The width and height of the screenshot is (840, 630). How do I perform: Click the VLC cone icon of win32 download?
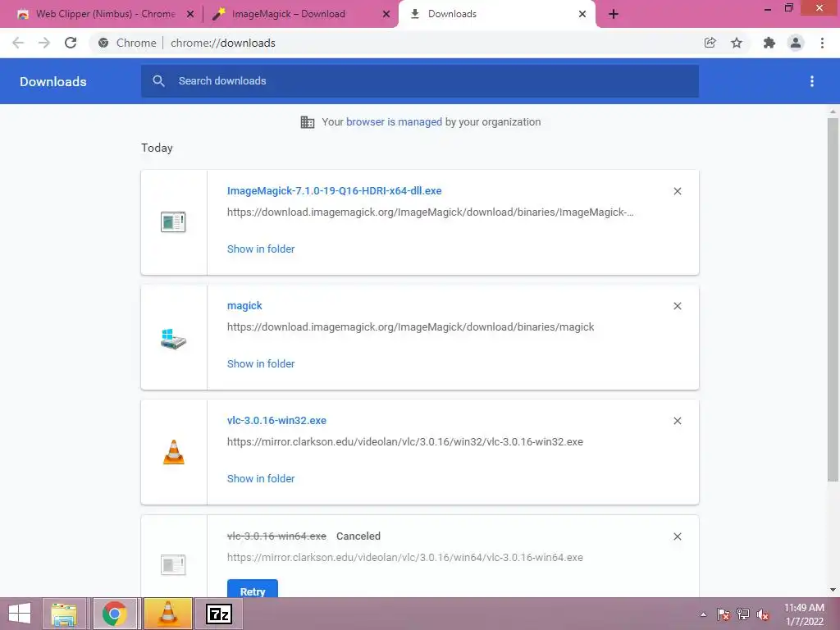click(173, 452)
